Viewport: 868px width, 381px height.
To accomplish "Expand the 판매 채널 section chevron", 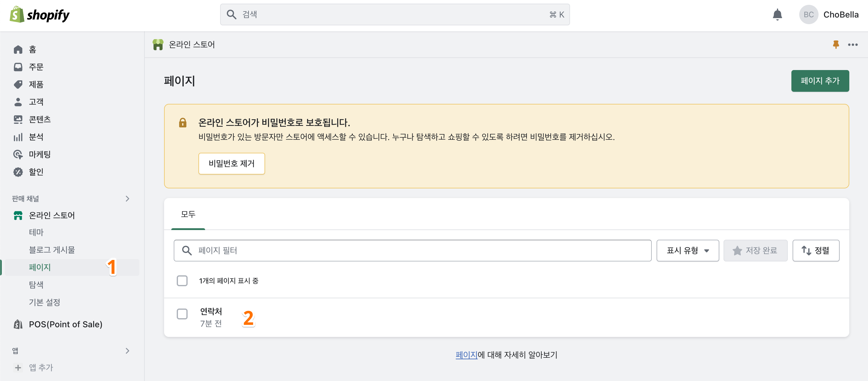I will click(x=127, y=199).
